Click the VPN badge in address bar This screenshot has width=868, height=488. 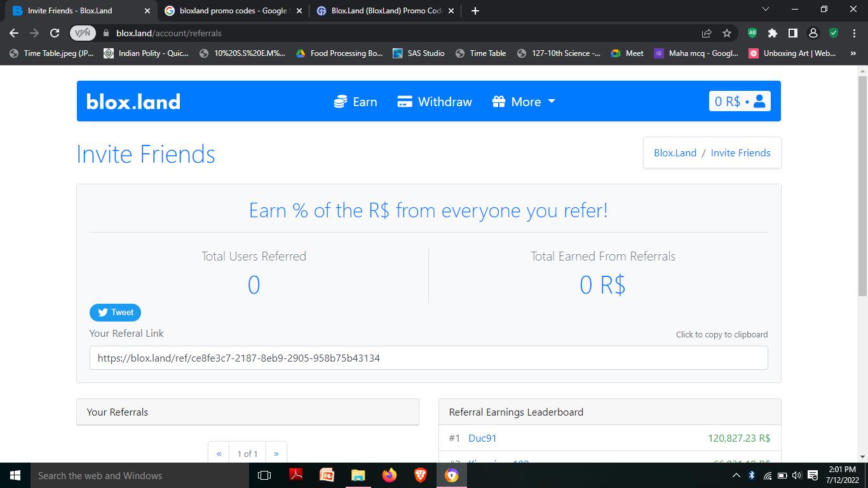point(83,33)
